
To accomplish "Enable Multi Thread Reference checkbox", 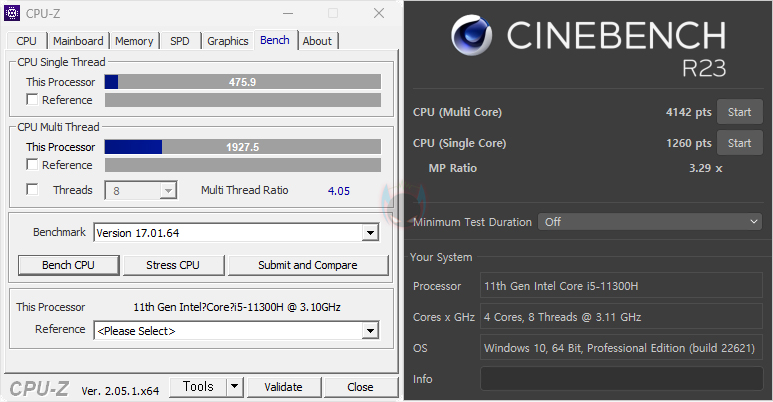I will tap(32, 164).
